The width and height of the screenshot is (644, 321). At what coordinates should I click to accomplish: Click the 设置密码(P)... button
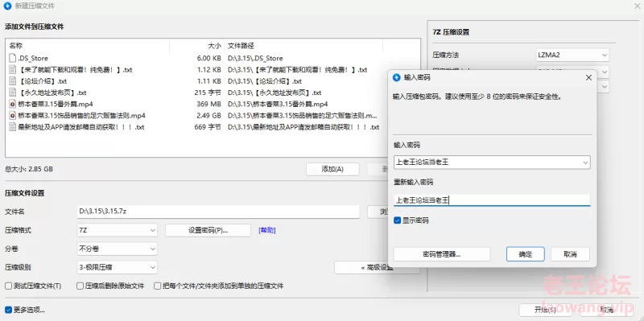pos(208,230)
